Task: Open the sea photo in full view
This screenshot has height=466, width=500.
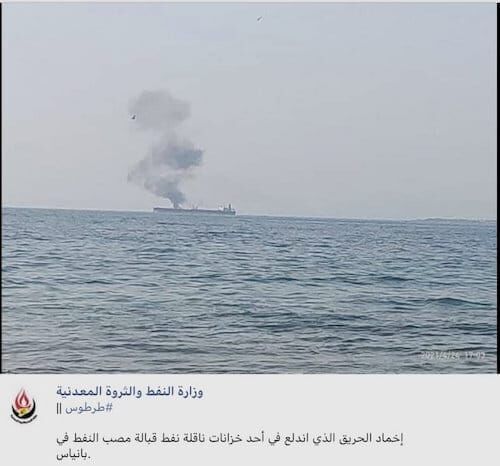Action: [249, 188]
